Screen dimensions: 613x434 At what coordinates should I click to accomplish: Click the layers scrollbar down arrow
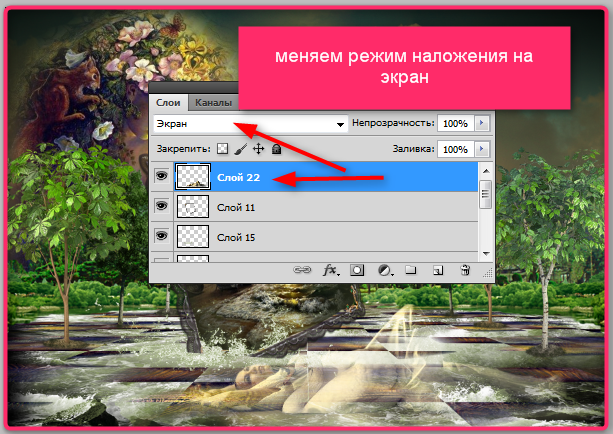pyautogui.click(x=486, y=254)
